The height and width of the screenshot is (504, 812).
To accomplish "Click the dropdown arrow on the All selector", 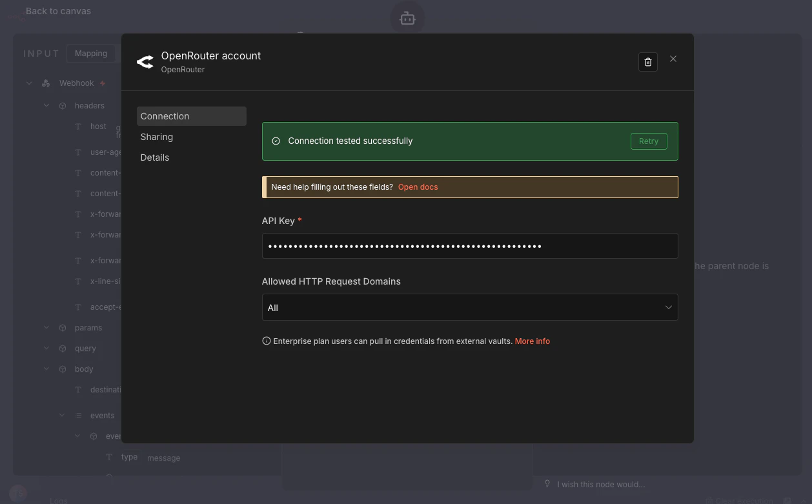I will coord(669,307).
